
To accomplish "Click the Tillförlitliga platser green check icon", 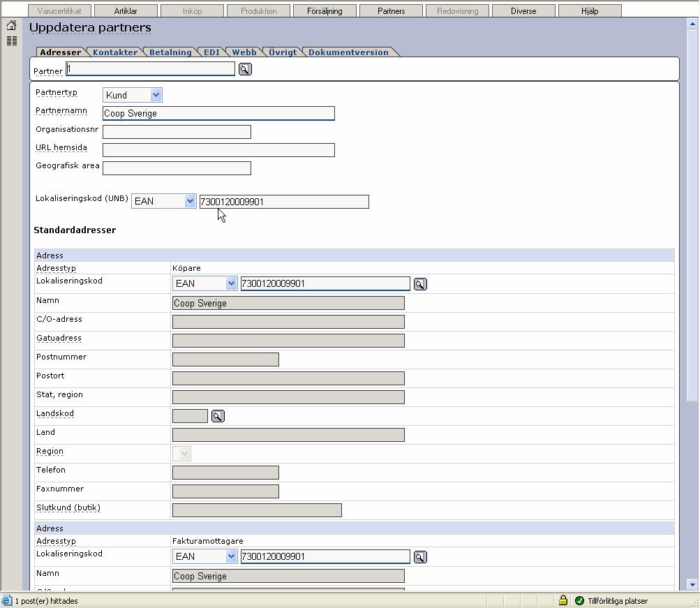I will click(x=579, y=600).
